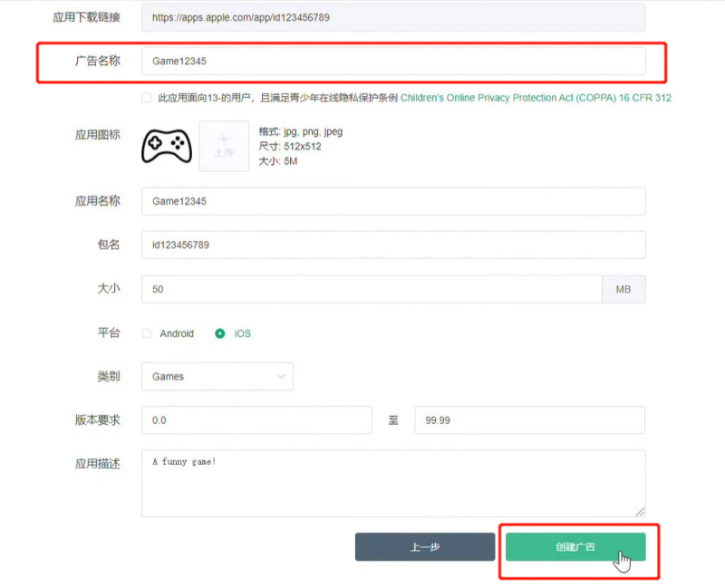
Task: Check the COPPA under-13 audience checkbox
Action: coord(146,98)
